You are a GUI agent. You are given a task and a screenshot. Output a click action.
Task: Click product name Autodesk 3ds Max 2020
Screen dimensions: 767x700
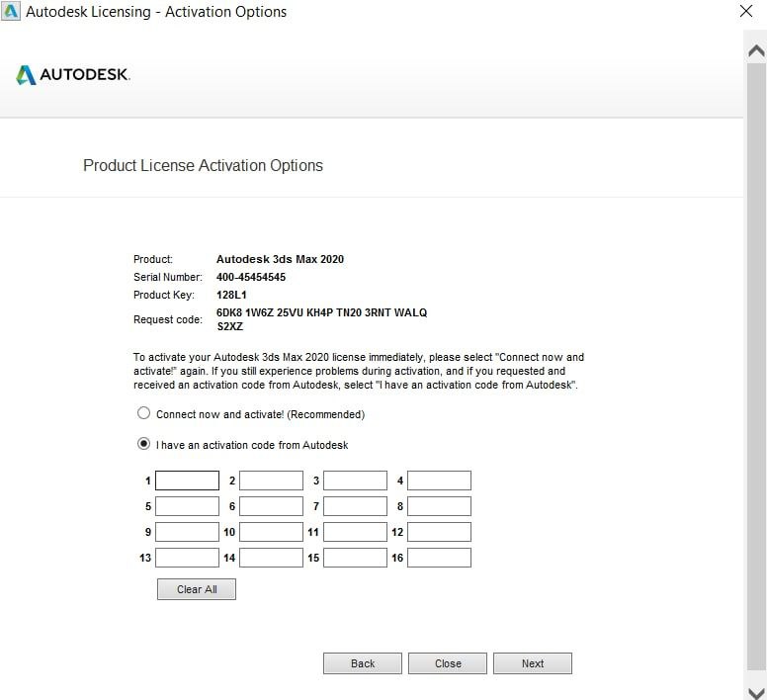(280, 259)
